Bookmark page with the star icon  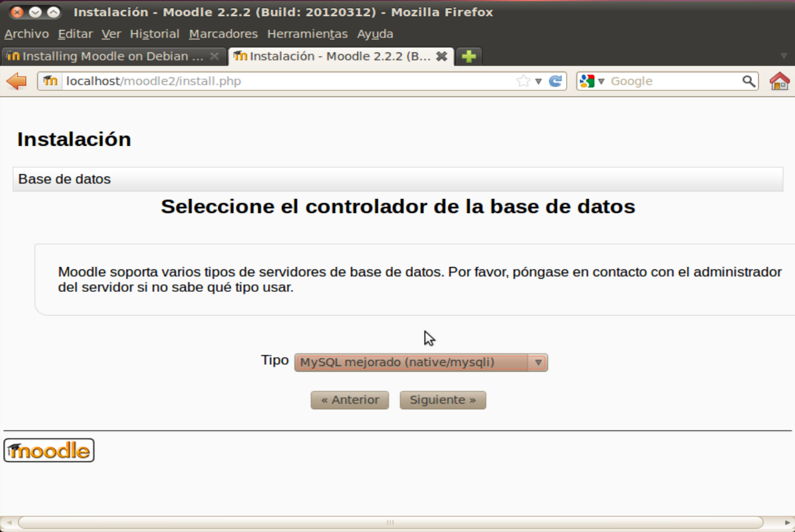click(x=523, y=81)
